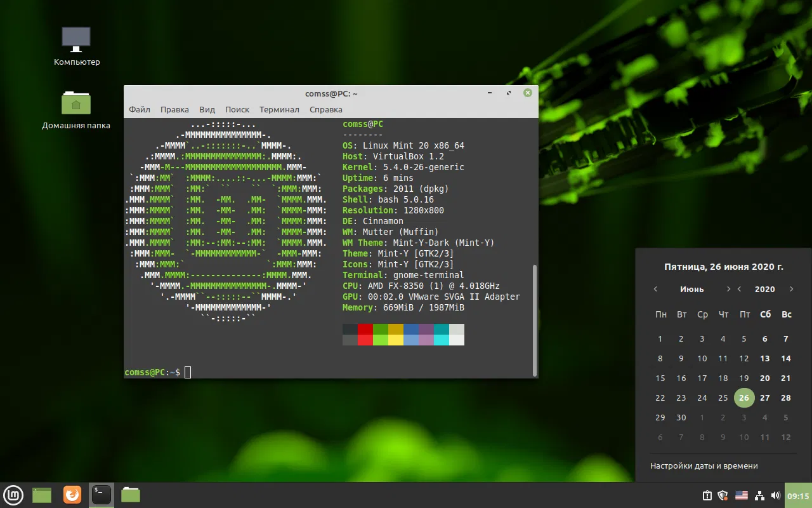Go to the previous month in the calendar
The width and height of the screenshot is (812, 508).
click(x=655, y=289)
